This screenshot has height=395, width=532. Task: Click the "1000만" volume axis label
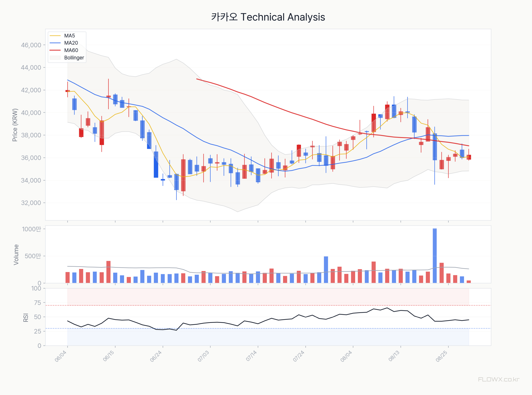pos(32,229)
